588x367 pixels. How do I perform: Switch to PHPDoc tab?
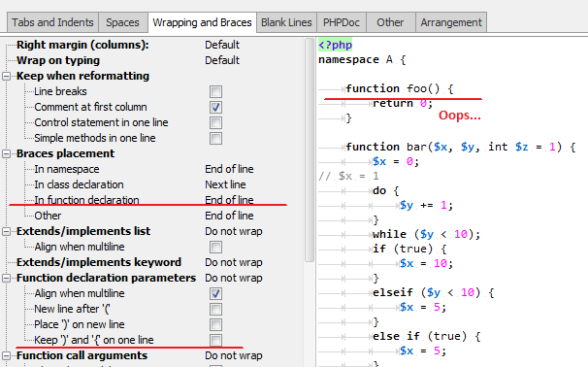click(342, 22)
